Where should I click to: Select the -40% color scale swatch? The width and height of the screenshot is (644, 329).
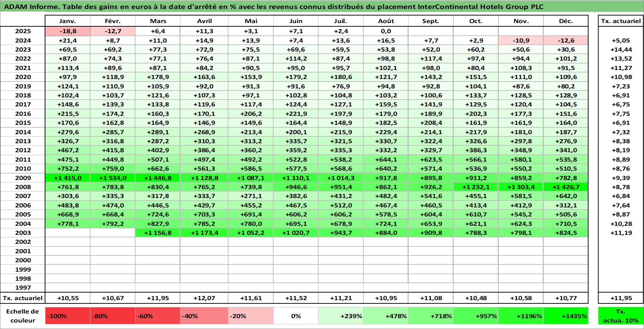(204, 316)
